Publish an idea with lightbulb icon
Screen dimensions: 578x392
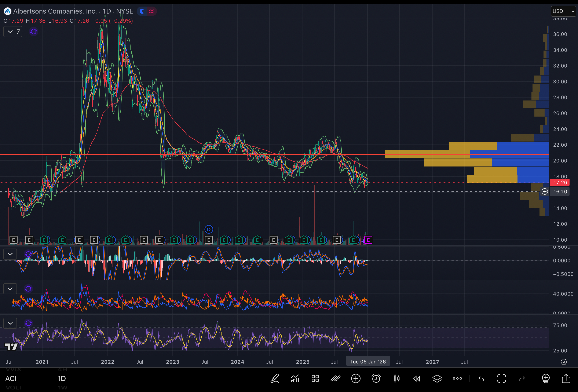click(546, 379)
